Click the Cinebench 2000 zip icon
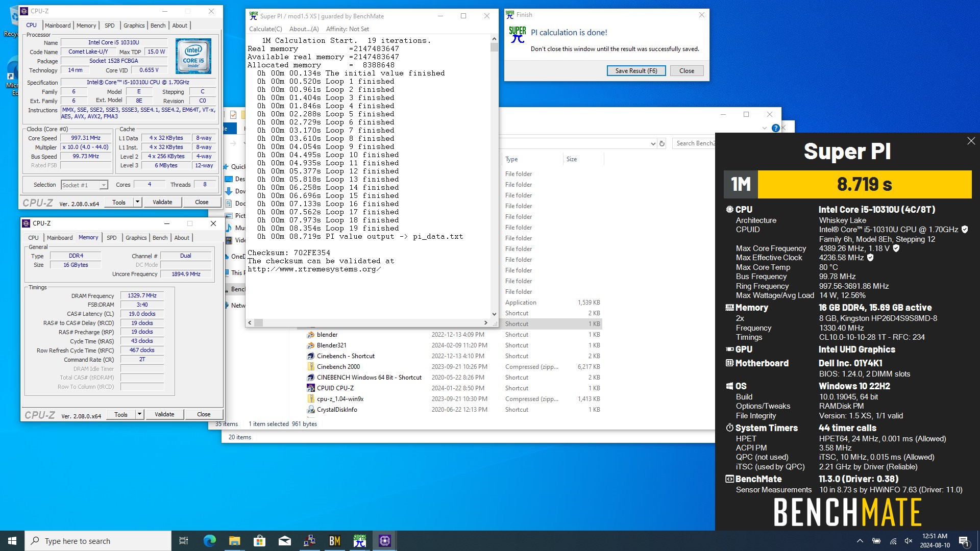This screenshot has height=551, width=980. [x=310, y=367]
